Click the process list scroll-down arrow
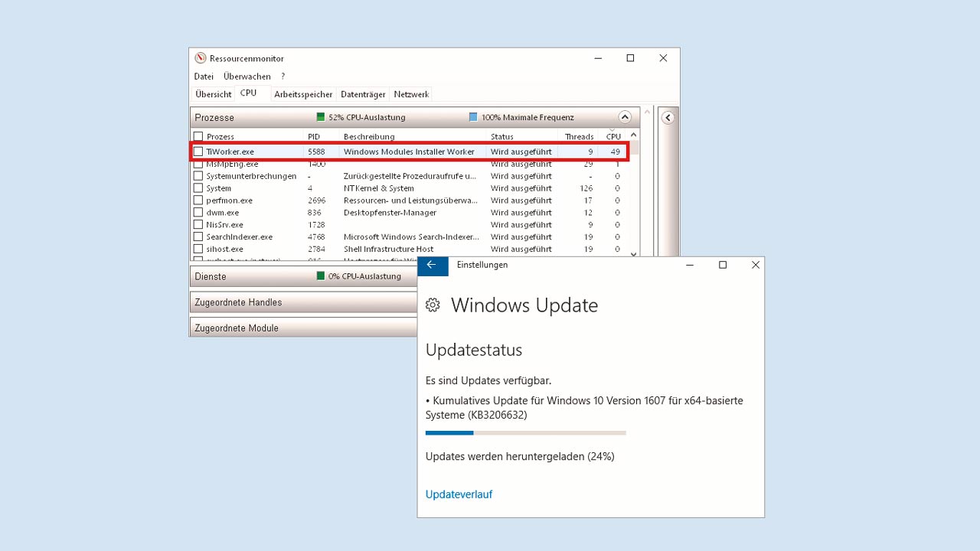This screenshot has width=980, height=551. (633, 254)
